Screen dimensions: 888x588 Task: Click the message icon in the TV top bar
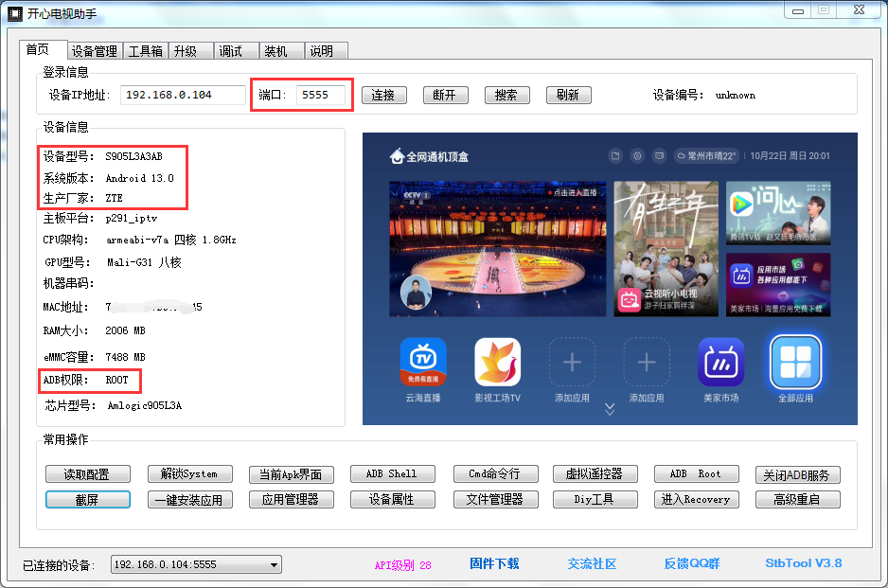(659, 156)
